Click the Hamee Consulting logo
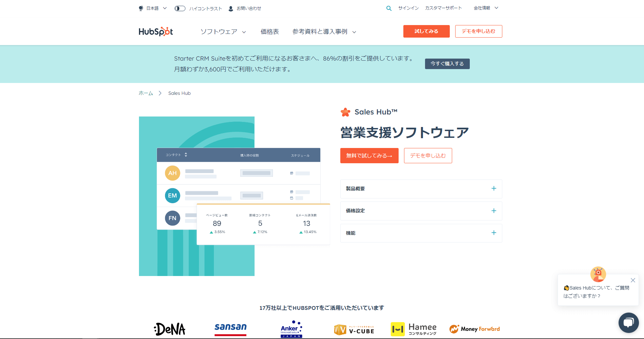 414,329
